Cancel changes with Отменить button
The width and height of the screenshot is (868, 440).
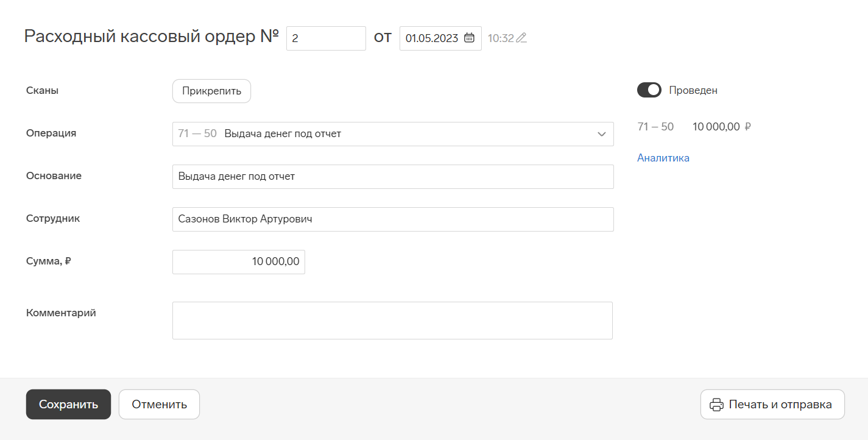(159, 405)
